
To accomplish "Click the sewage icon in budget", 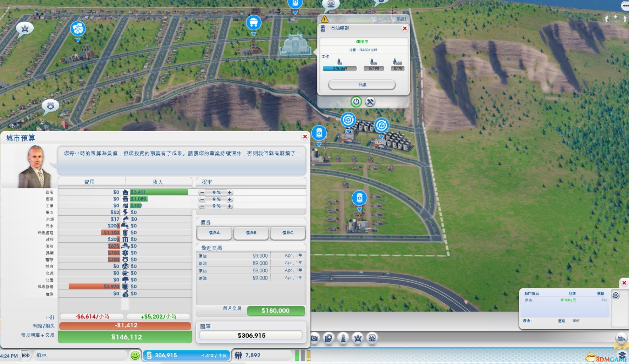I will click(x=125, y=226).
